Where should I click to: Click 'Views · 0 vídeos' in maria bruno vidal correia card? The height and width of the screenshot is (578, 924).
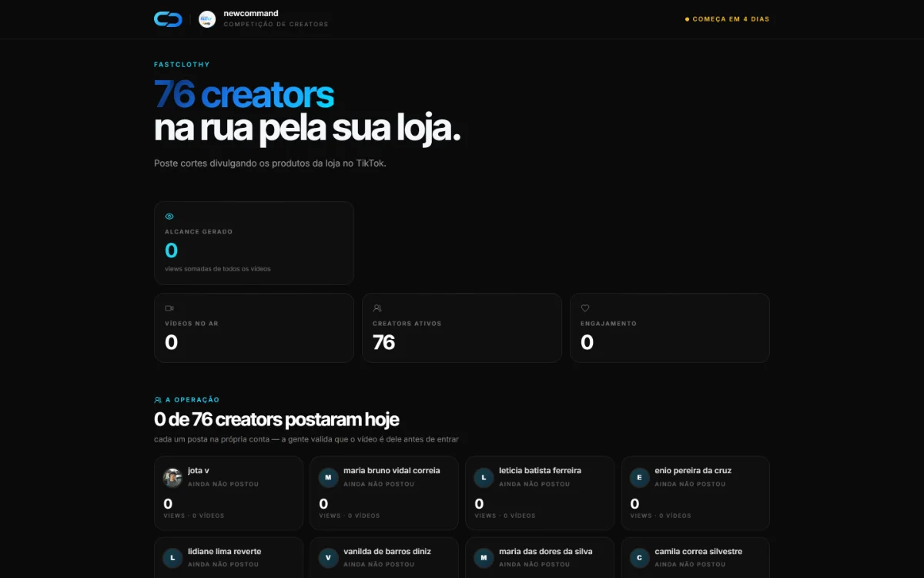(350, 516)
